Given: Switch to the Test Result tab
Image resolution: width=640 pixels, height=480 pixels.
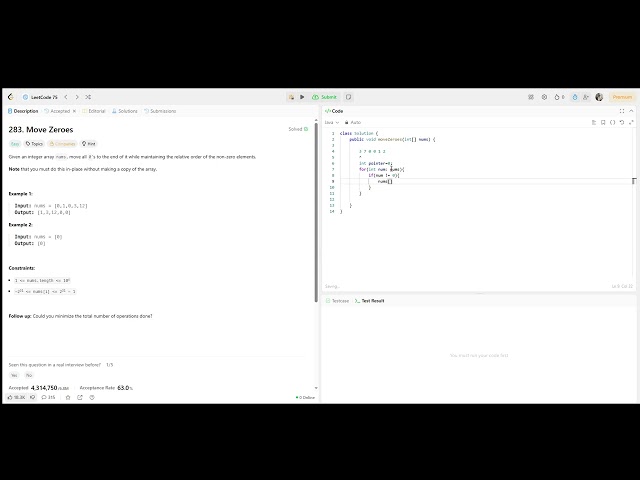Looking at the screenshot, I should [x=369, y=301].
